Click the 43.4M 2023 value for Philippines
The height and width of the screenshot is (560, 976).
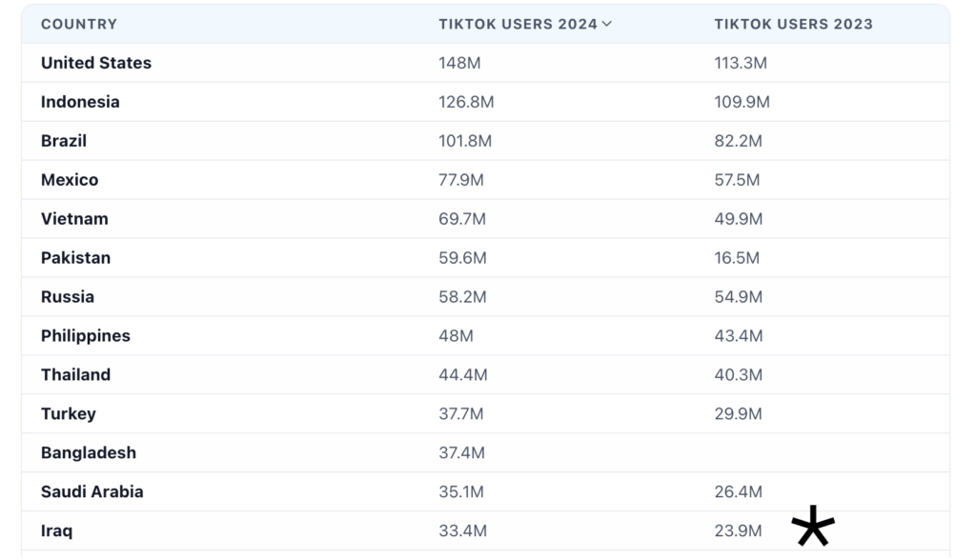739,336
